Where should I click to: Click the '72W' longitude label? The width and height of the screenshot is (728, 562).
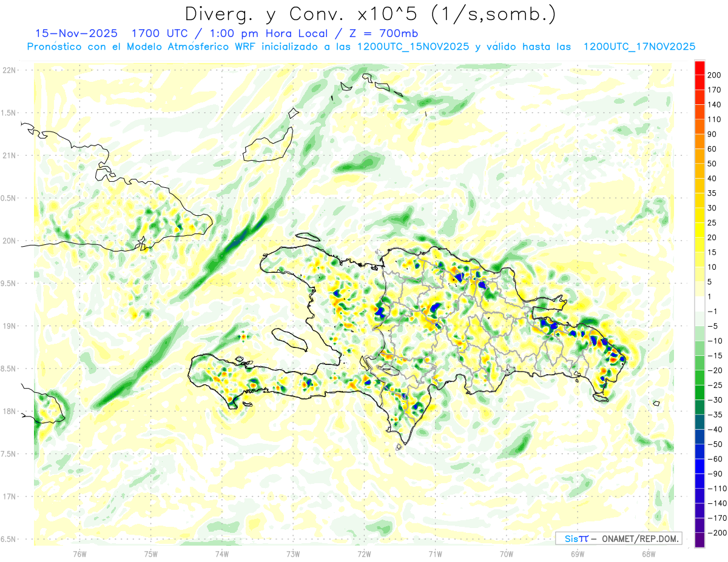(x=364, y=554)
